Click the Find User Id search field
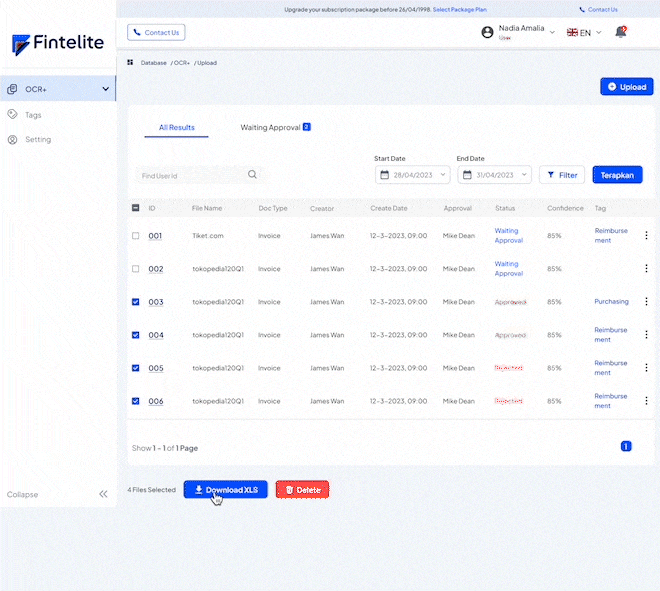This screenshot has height=591, width=660. [x=190, y=175]
